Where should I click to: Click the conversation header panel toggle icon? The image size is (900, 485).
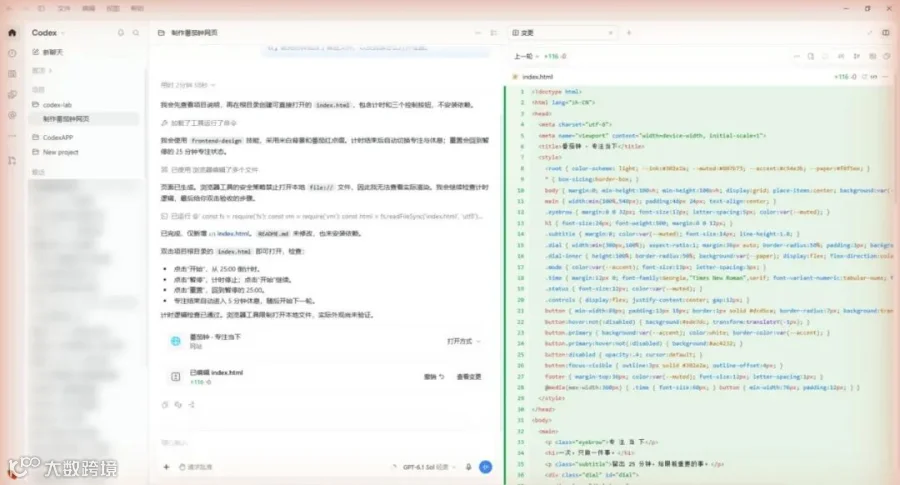(x=494, y=33)
